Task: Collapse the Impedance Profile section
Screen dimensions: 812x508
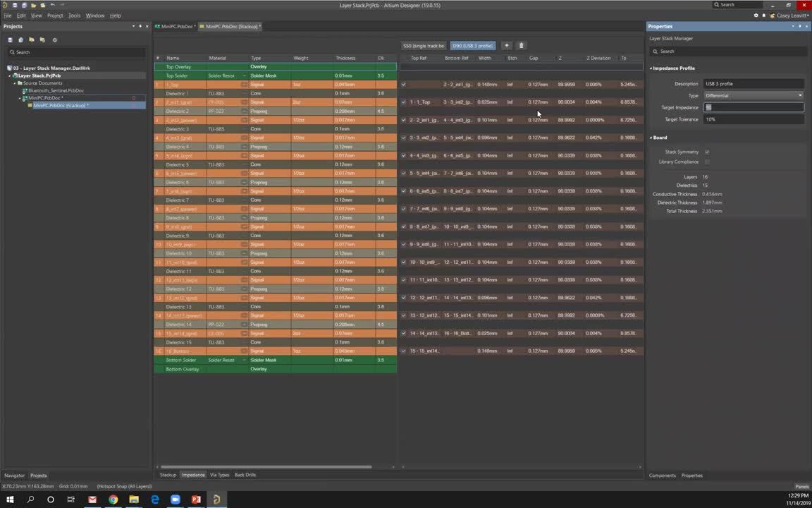Action: [x=651, y=68]
